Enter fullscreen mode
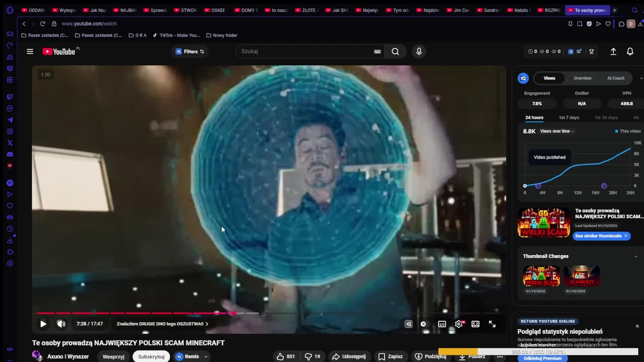Screen dimensions: 644x362 coord(492,324)
